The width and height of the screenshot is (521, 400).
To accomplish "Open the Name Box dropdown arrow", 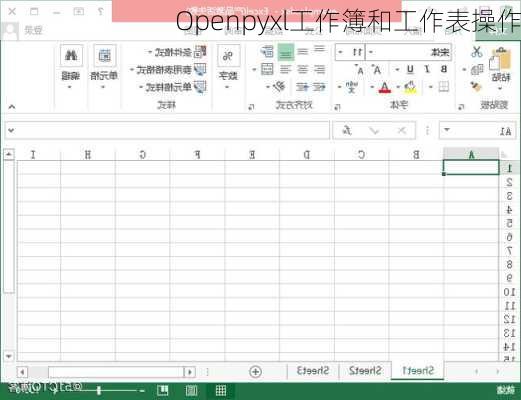I will pos(447,130).
